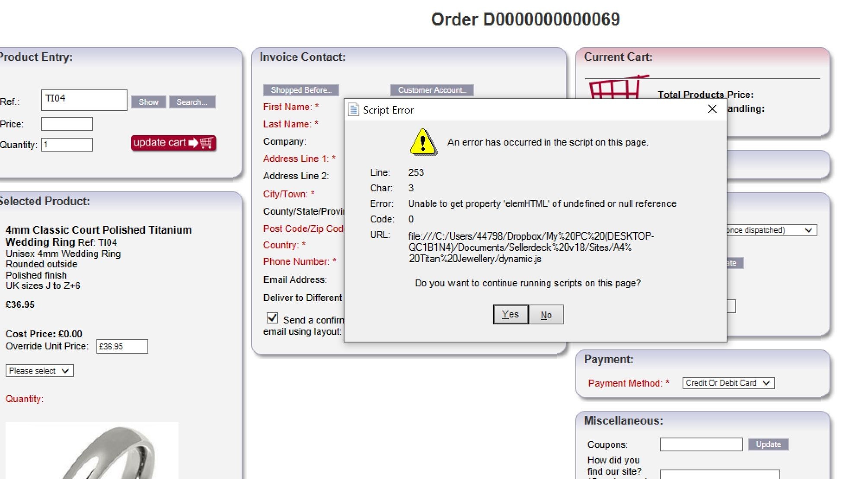Viewport: 868px width, 479px height.
Task: Expand the Payment Method dropdown
Action: (x=728, y=383)
